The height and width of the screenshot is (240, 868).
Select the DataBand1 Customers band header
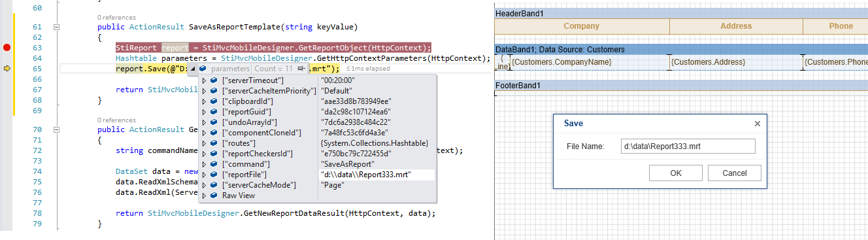click(x=681, y=49)
